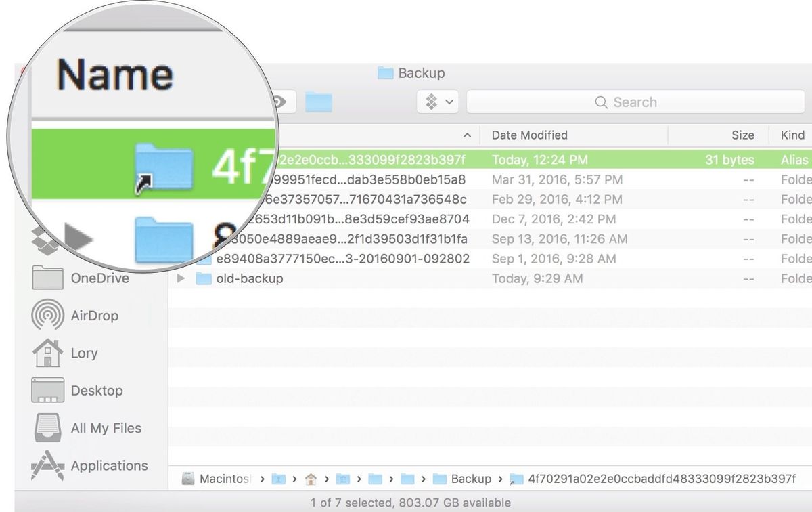Open Lory's home folder in sidebar
The width and height of the screenshot is (812, 512).
click(84, 353)
